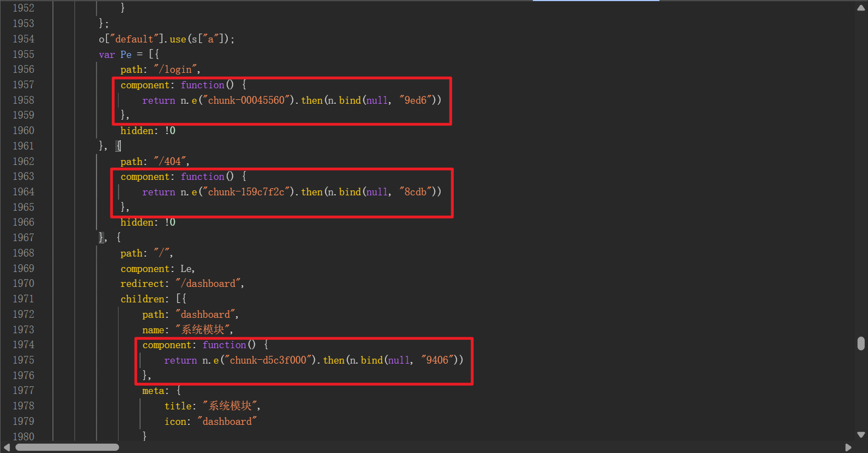Click the "chunk-159c7f2c" string
This screenshot has height=453, width=868.
pos(246,192)
